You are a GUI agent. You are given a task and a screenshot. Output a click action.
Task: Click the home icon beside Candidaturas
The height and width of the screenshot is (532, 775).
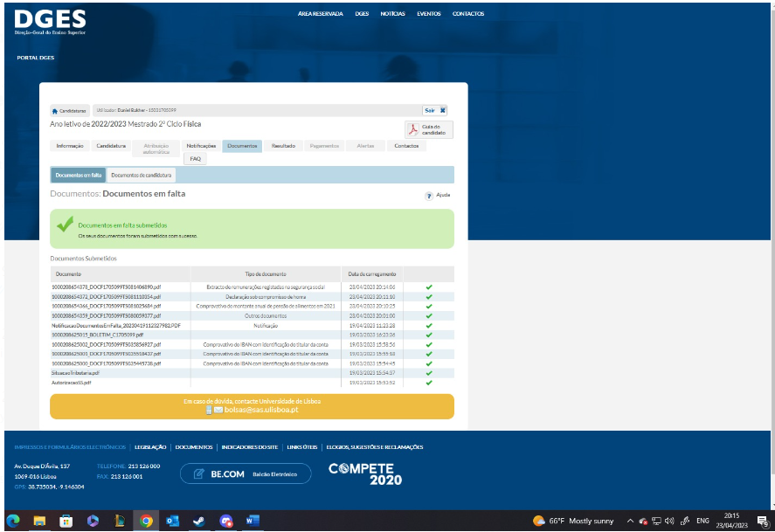[55, 111]
